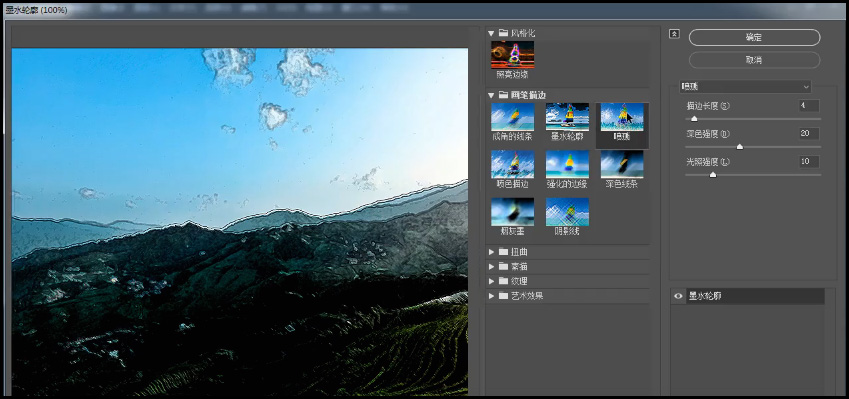This screenshot has height=399, width=849.
Task: Cancel with the 取消 button
Action: coord(754,60)
